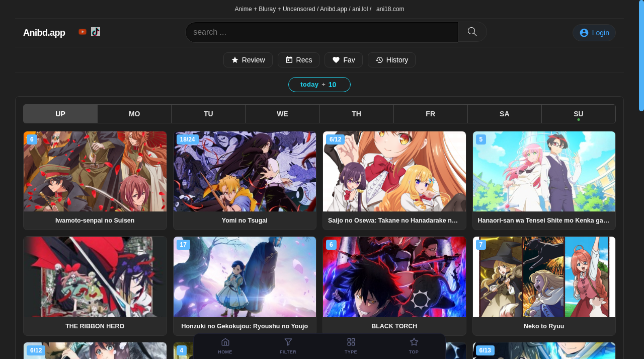Open Hanaori-san wa Tensei poster
The width and height of the screenshot is (644, 359).
point(544,172)
